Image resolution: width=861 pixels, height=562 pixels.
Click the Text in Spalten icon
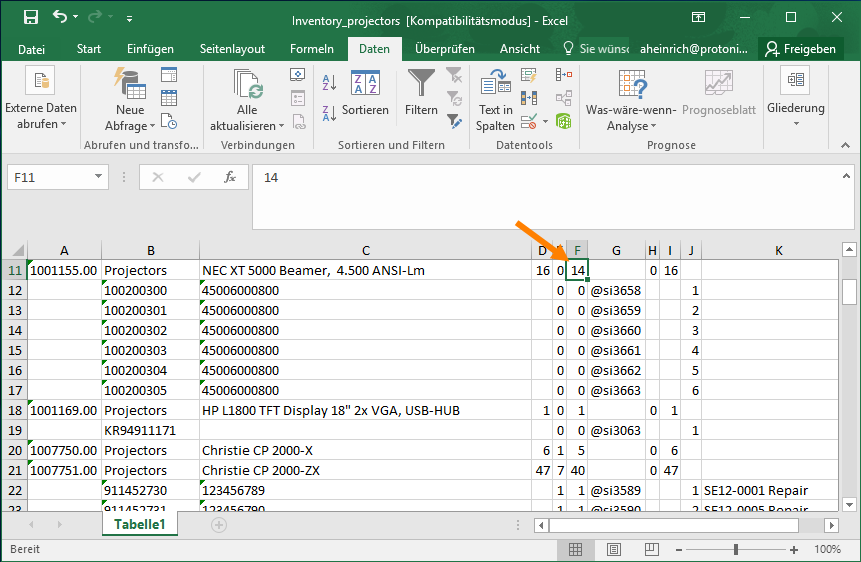pyautogui.click(x=495, y=84)
